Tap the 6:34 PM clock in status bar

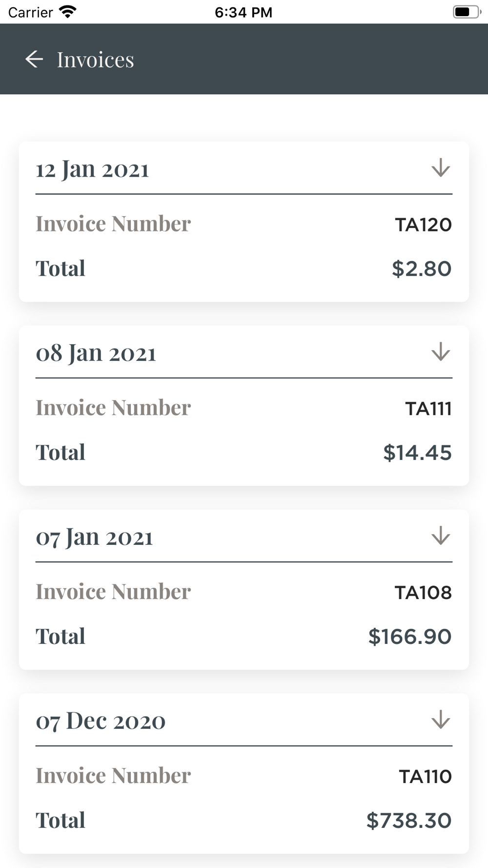[244, 12]
